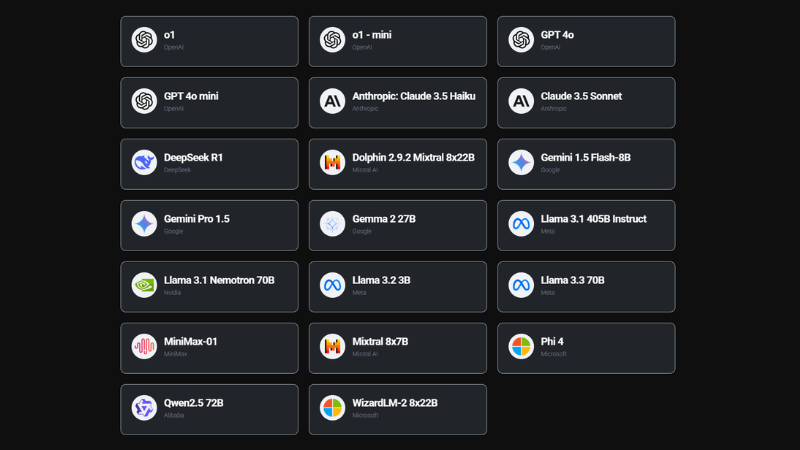Pick the GPT 4o model title
The width and height of the screenshot is (800, 450).
[x=557, y=35]
